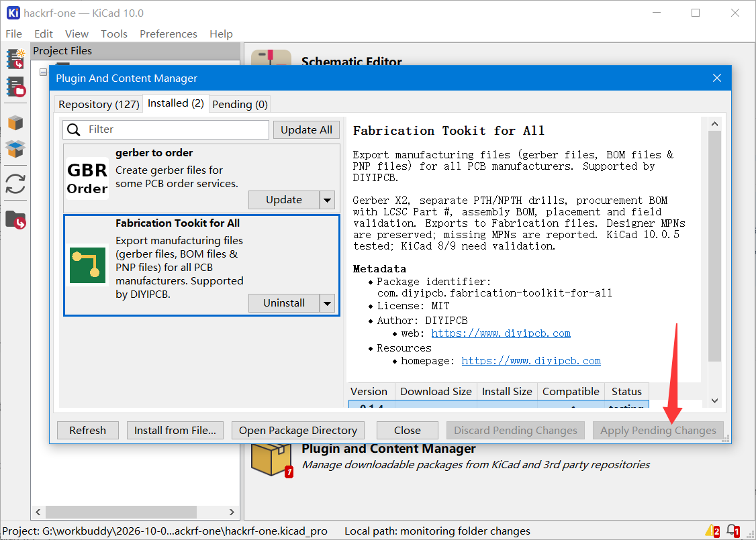Image resolution: width=756 pixels, height=540 pixels.
Task: Click the Update All button
Action: [306, 130]
